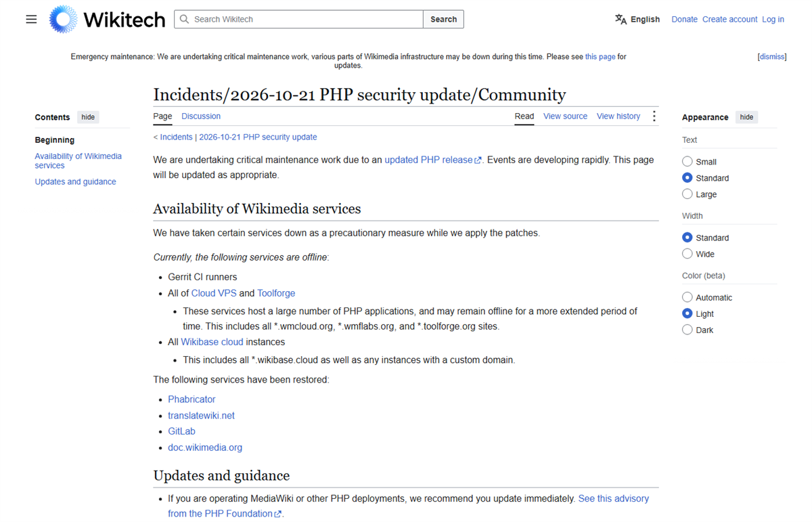
Task: Select Small text size
Action: [x=687, y=162]
